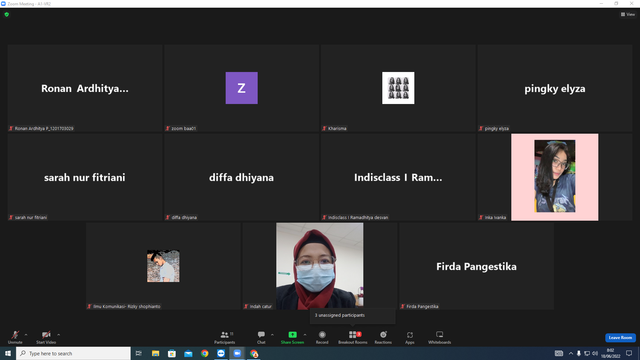Open video options arrow next to Start Video
Viewport: 640px width, 360px height.
(59, 335)
